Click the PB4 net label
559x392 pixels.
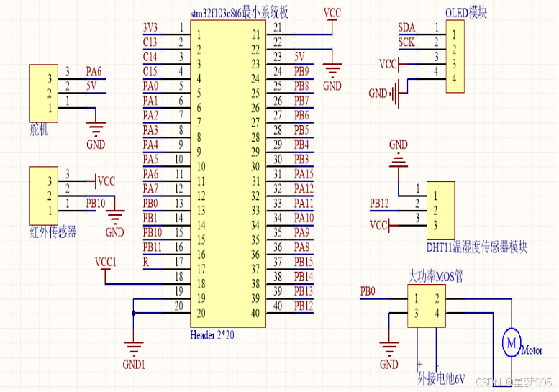pos(301,145)
